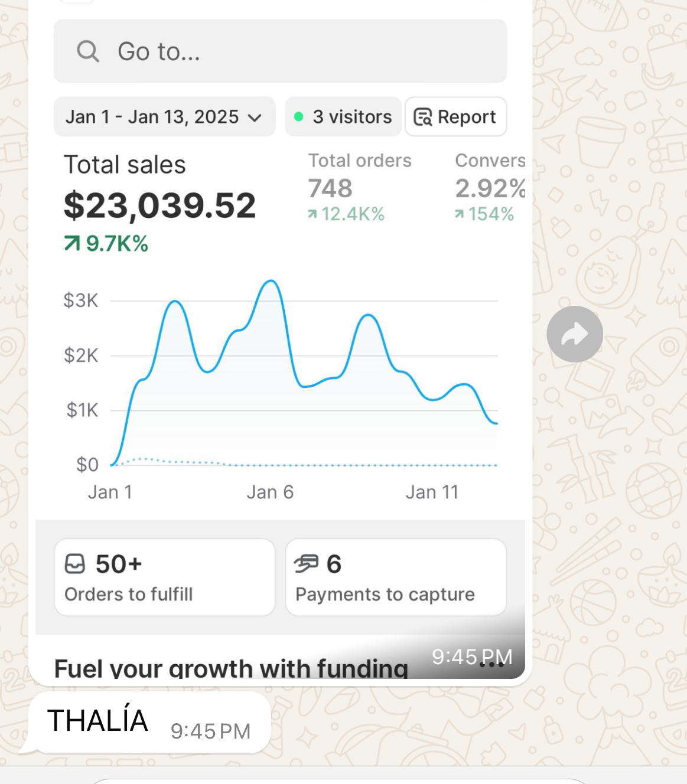Click the Report icon with magnifying glass

422,117
